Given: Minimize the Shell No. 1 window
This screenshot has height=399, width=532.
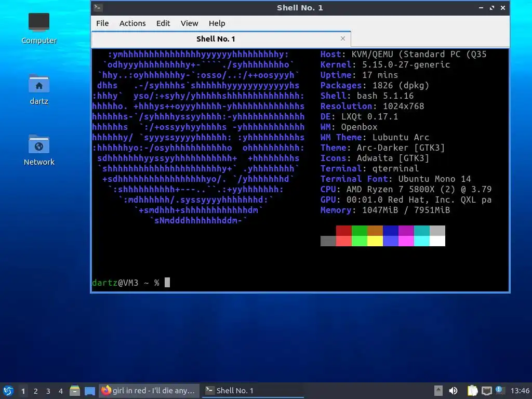Looking at the screenshot, I should coord(481,7).
